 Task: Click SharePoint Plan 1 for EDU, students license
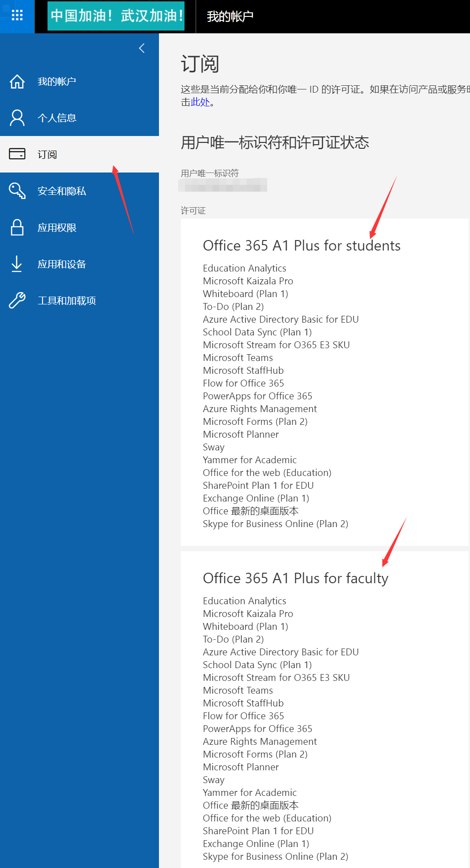[258, 486]
